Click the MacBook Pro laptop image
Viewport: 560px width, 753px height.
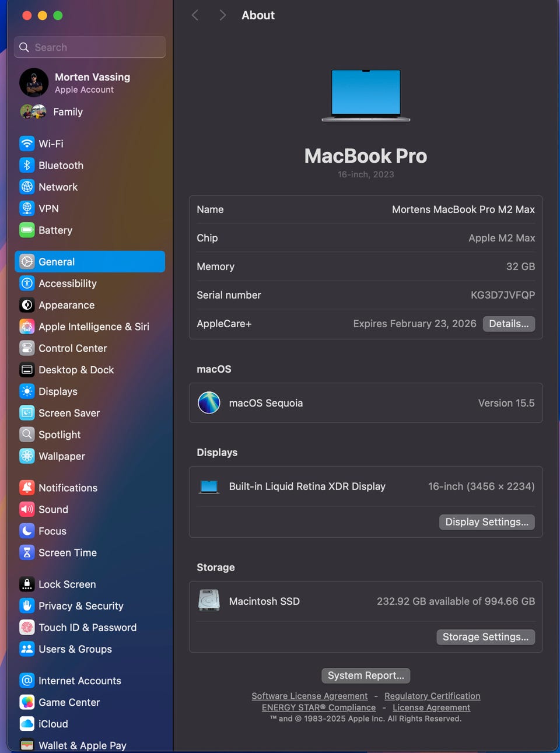tap(366, 95)
